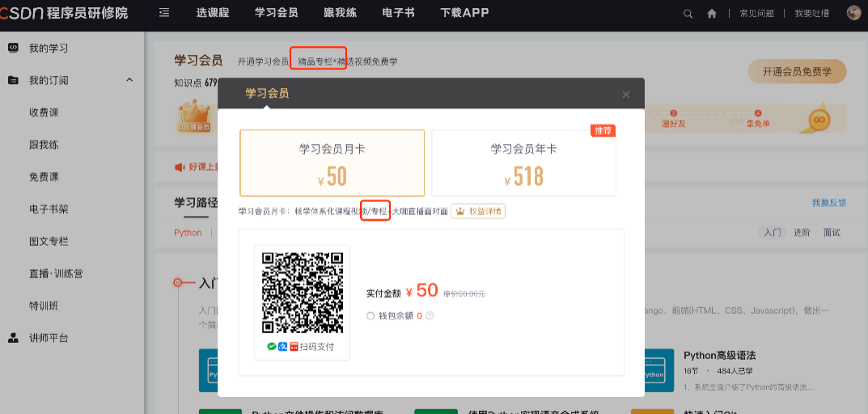
Task: Click the help question mark beside 钱包余额
Action: click(x=430, y=316)
